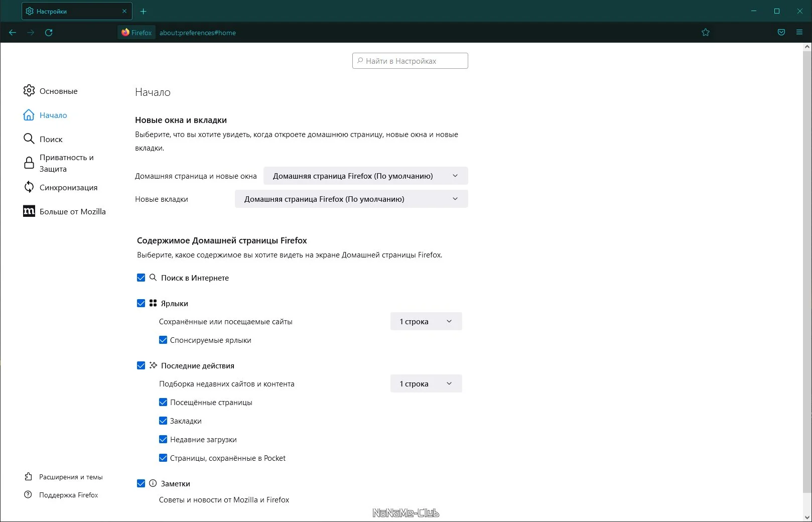
Task: Bookmark this page with the star icon
Action: [x=706, y=33]
